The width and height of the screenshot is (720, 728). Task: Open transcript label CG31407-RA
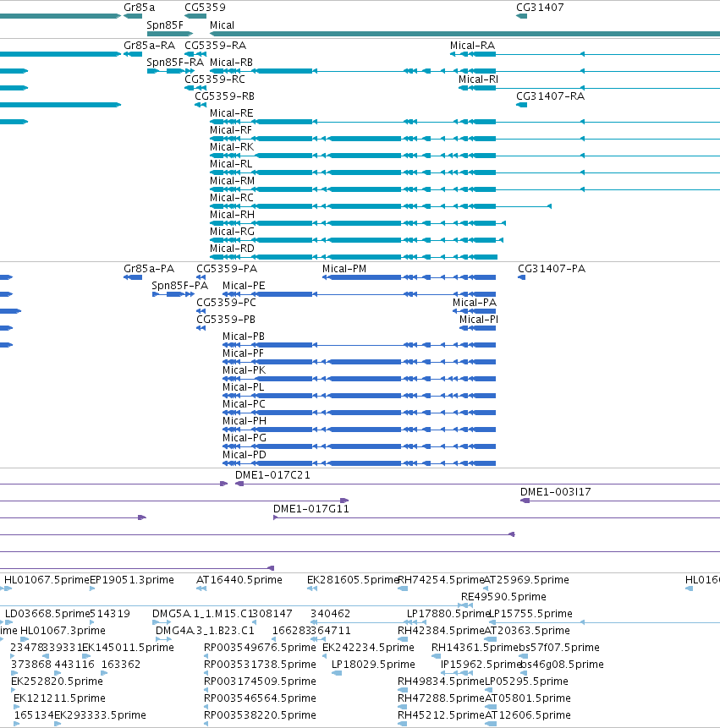(550, 96)
